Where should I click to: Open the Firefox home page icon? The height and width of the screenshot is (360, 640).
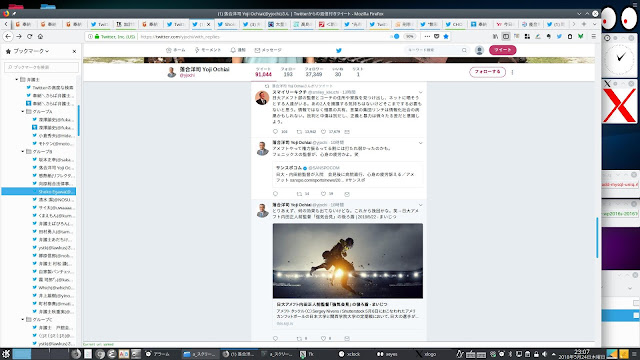(x=40, y=36)
